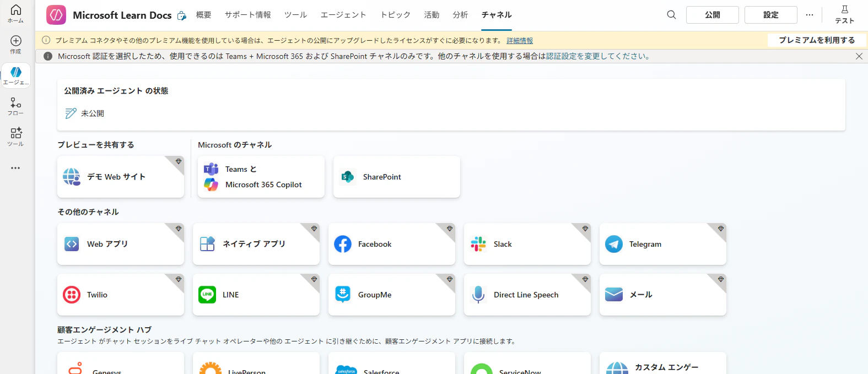Click the Microsoft Learn Docs agent name
Screen dimensions: 868x374
pos(122,15)
